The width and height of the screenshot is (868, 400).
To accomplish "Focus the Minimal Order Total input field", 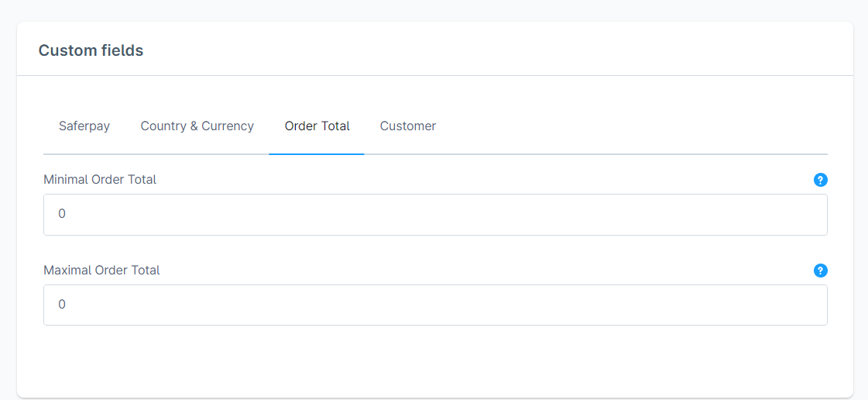I will (435, 215).
